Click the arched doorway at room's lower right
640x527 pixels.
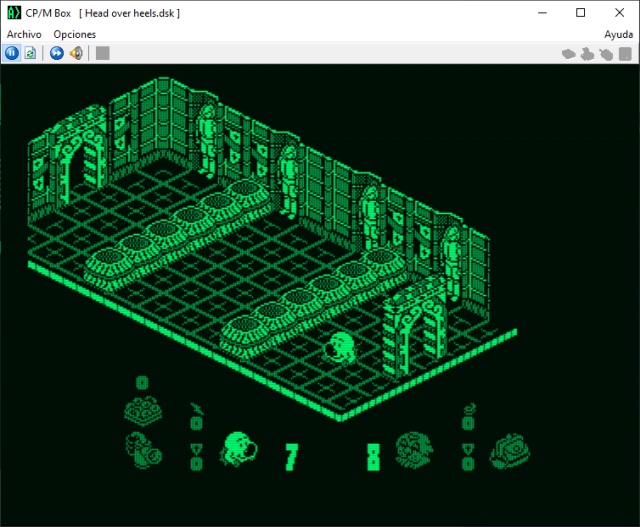tap(414, 327)
